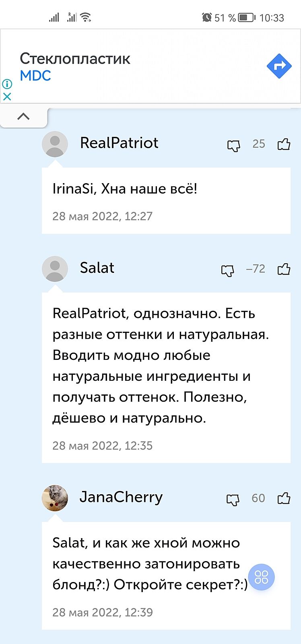Open Salat's username link
This screenshot has height=644, width=301.
pos(97,268)
